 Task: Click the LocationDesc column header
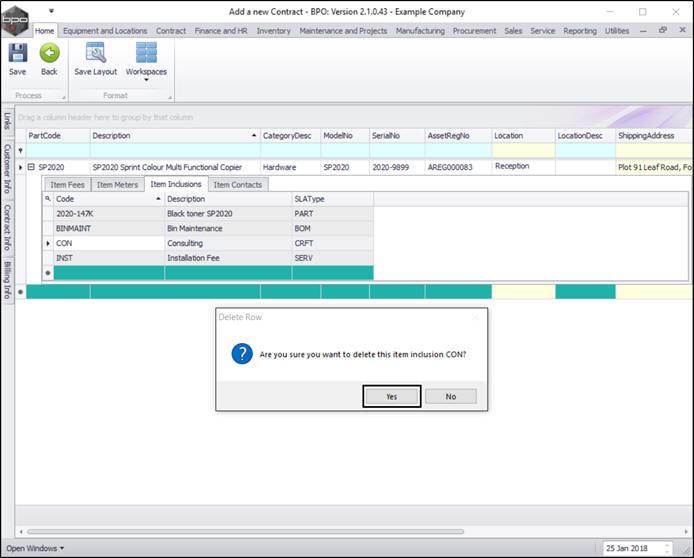pyautogui.click(x=585, y=135)
